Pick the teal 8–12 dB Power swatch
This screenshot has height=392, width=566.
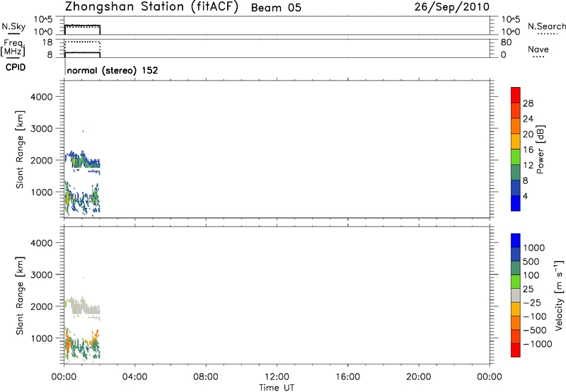click(x=516, y=172)
